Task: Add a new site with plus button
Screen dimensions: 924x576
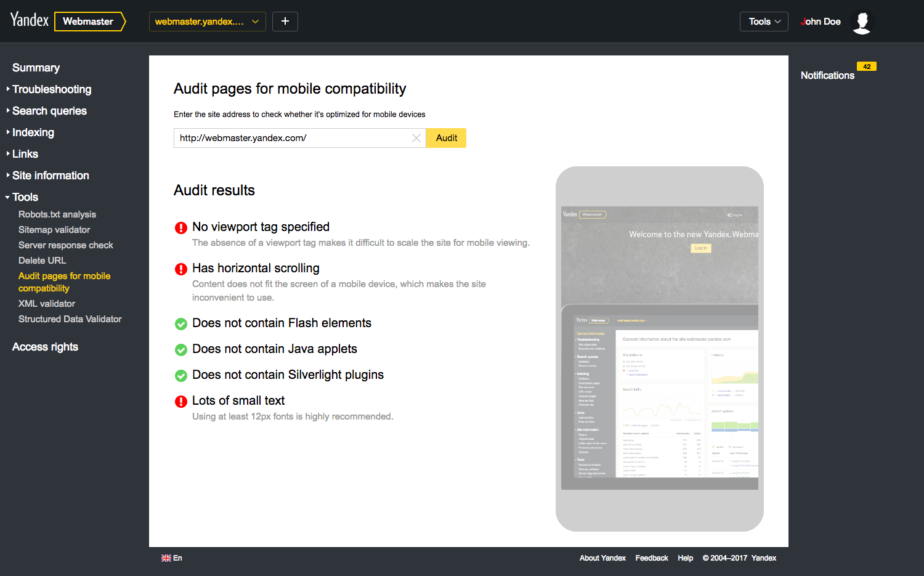Action: [285, 22]
